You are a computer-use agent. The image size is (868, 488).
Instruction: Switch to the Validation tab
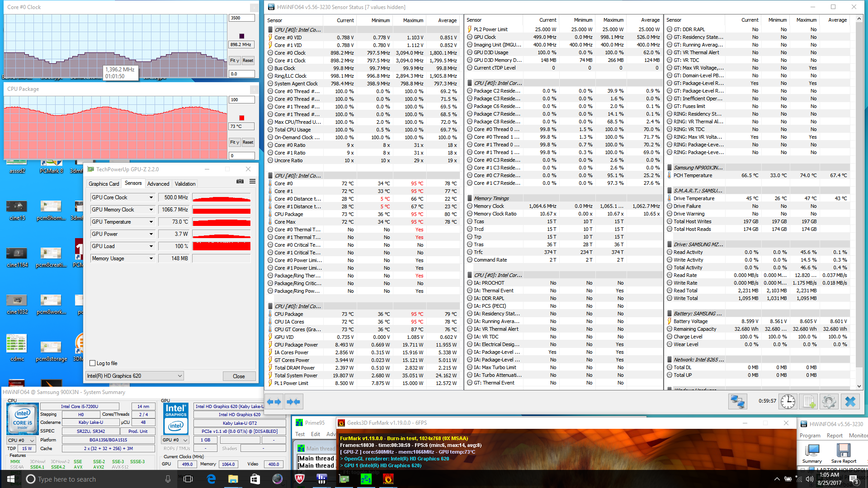coord(185,184)
